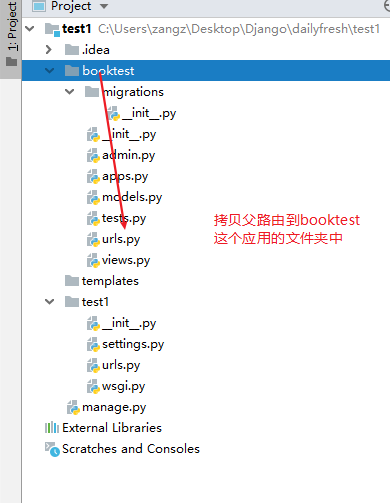Click the templates folder icon
The height and width of the screenshot is (503, 390).
pos(72,281)
